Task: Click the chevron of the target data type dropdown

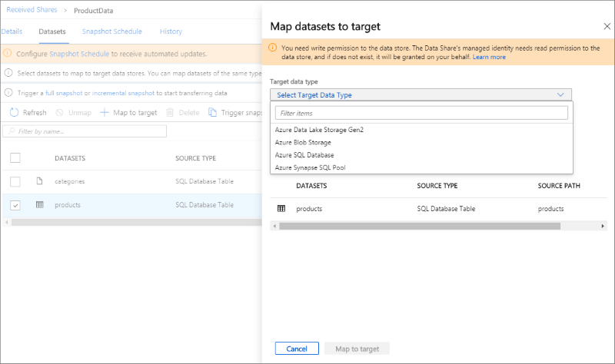Action: (x=560, y=94)
